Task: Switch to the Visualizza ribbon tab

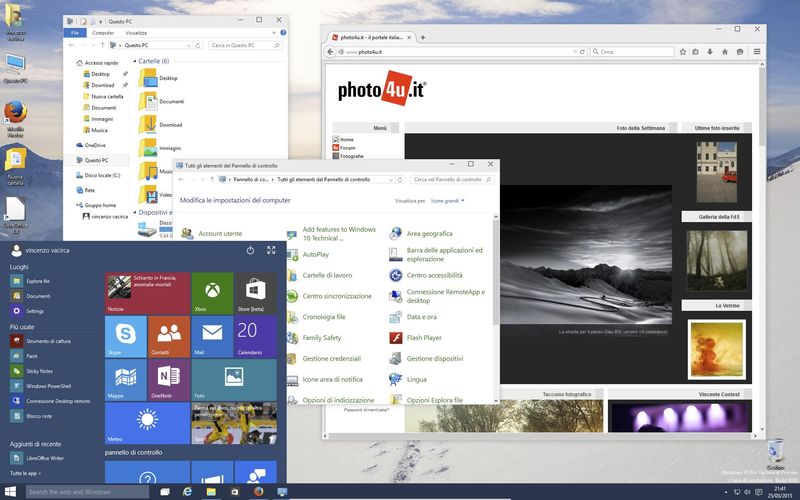Action: tap(136, 33)
